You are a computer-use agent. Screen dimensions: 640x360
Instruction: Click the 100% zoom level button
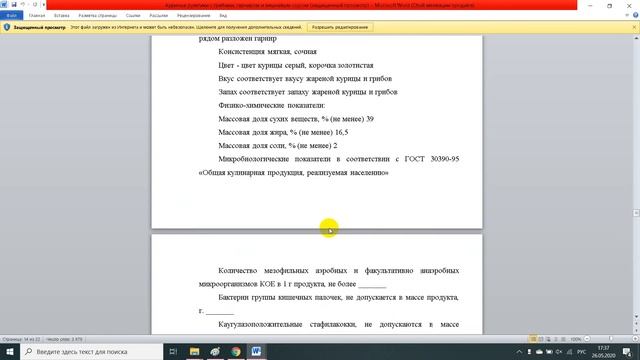pos(576,339)
